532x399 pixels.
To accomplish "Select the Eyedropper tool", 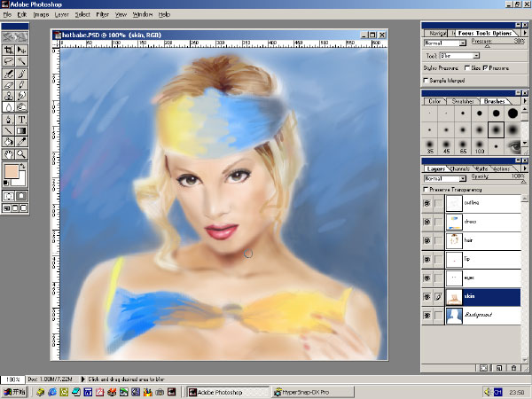I will pyautogui.click(x=21, y=142).
